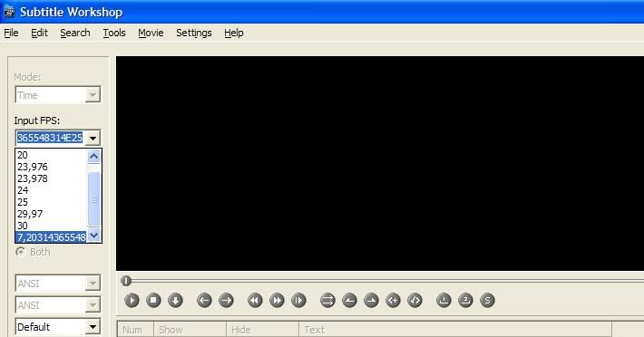Jump to next subtitle with right arrow
The image size is (644, 337).
(x=226, y=301)
